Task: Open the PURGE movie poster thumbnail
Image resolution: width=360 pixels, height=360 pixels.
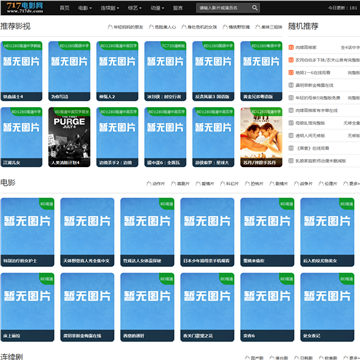Action: click(x=69, y=137)
